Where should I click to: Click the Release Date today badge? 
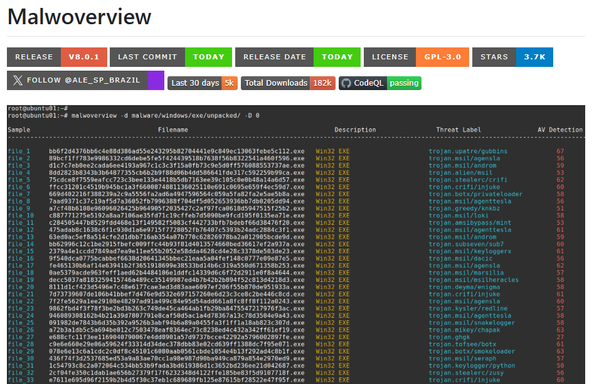tap(298, 57)
